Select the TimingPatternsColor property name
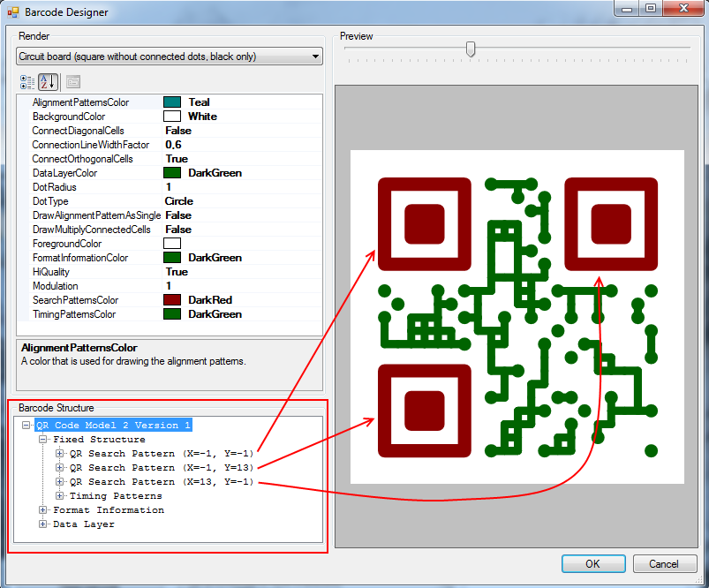709x588 pixels. coord(74,314)
